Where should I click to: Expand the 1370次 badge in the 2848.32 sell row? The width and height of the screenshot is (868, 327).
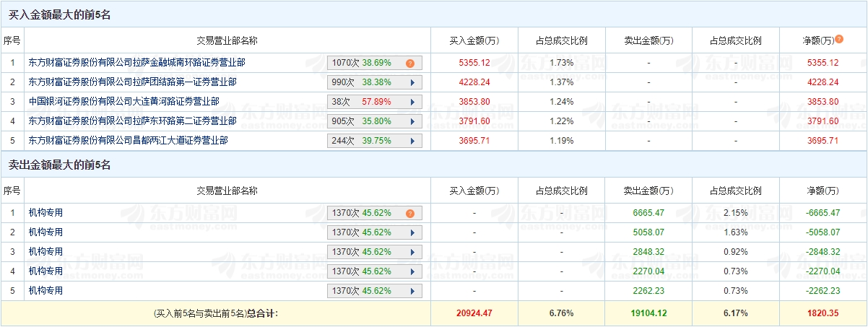coord(412,253)
